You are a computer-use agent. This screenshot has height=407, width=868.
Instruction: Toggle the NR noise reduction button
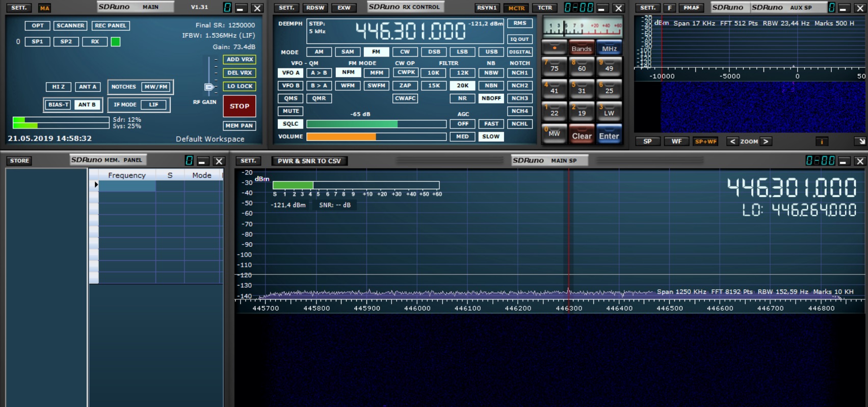click(x=462, y=98)
